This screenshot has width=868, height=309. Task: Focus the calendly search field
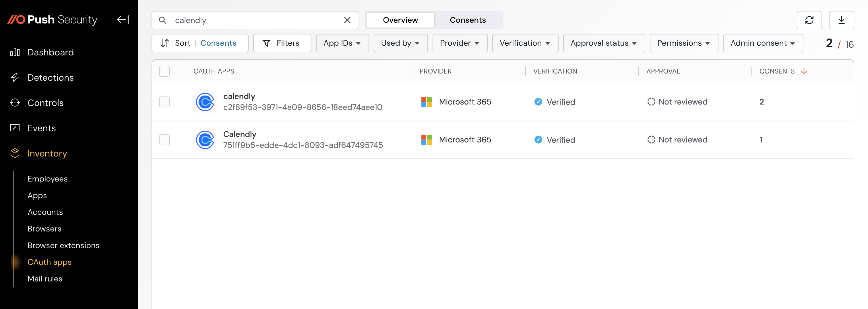point(254,20)
